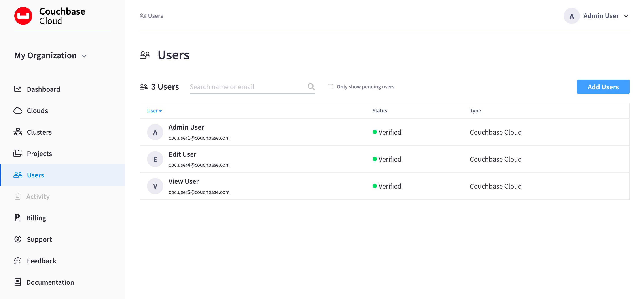
Task: Open the Clusters section
Action: click(39, 132)
